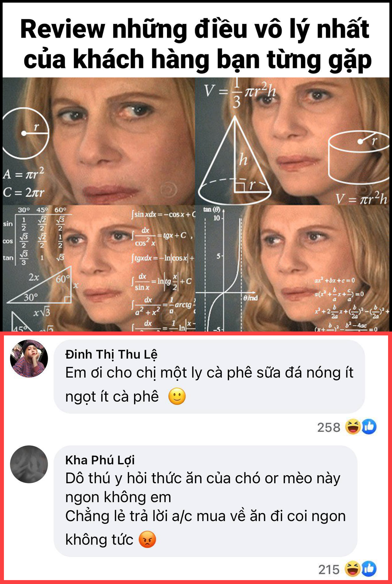Click Kha Phú Lợi's gray profile avatar

29,464
